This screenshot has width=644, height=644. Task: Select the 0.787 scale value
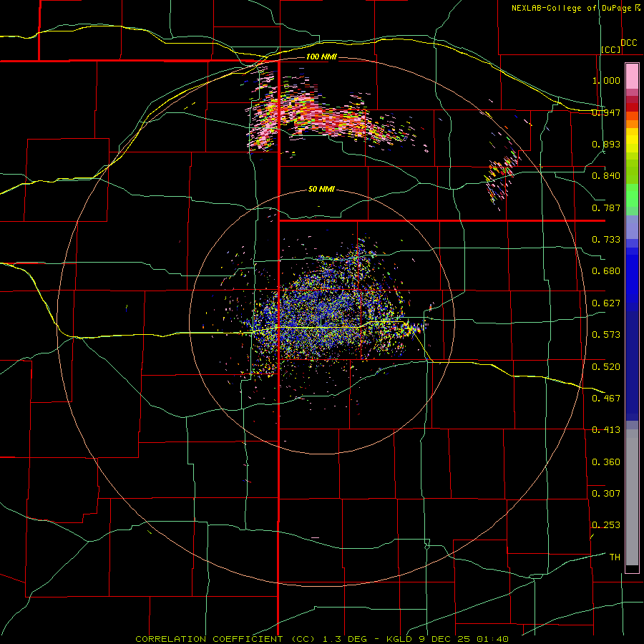606,208
